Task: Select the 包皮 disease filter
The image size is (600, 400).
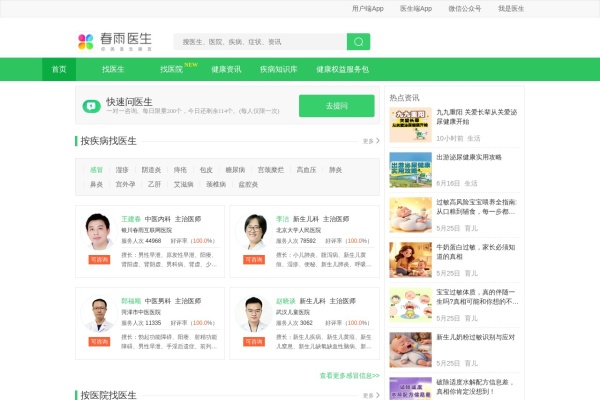Action: point(206,170)
